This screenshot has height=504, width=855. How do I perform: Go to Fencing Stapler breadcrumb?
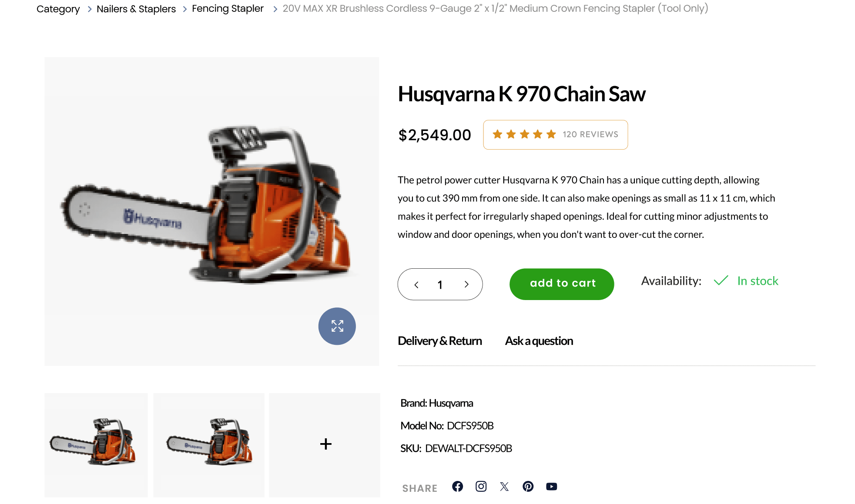point(228,9)
